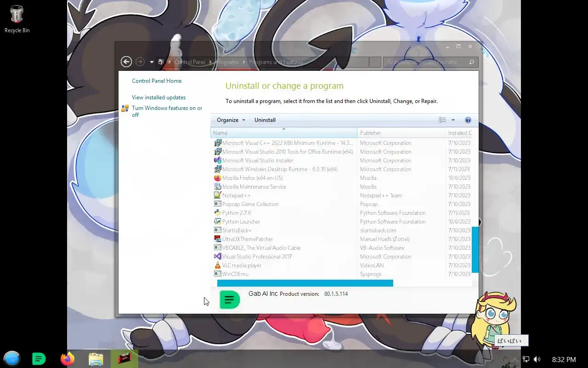Select Microsoft Visual C++ 2022 X86 Minimum Runtime icon

pos(218,143)
